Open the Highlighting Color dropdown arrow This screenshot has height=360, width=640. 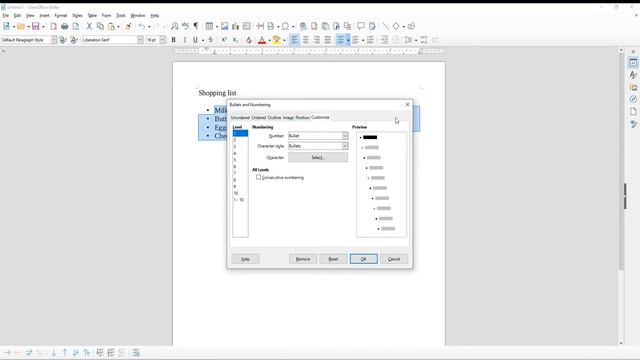click(x=284, y=40)
